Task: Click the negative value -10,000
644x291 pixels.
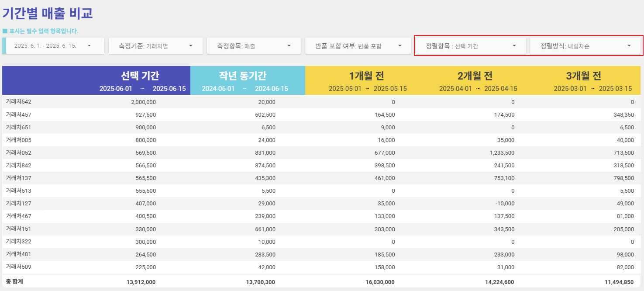Action: pos(505,203)
